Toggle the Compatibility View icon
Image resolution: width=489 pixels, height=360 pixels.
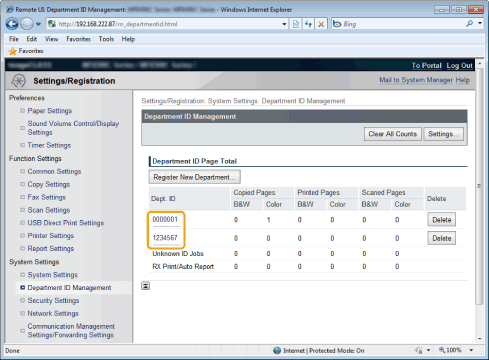pos(296,24)
